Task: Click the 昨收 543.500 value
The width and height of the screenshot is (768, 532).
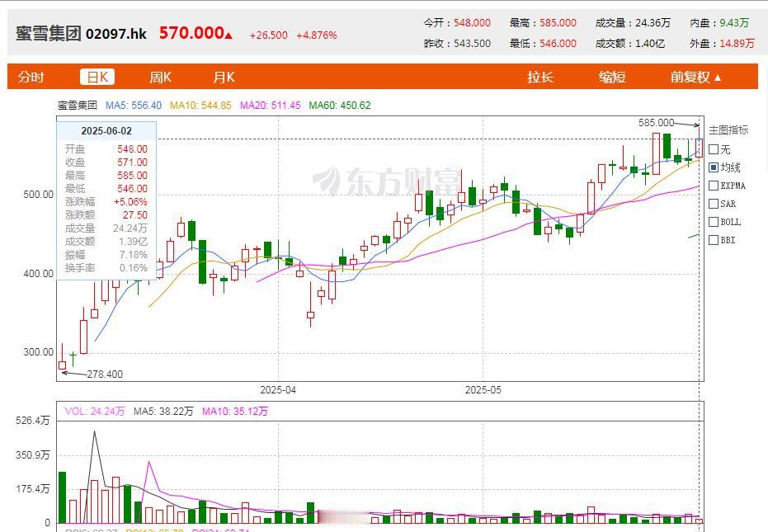Action: (x=472, y=43)
